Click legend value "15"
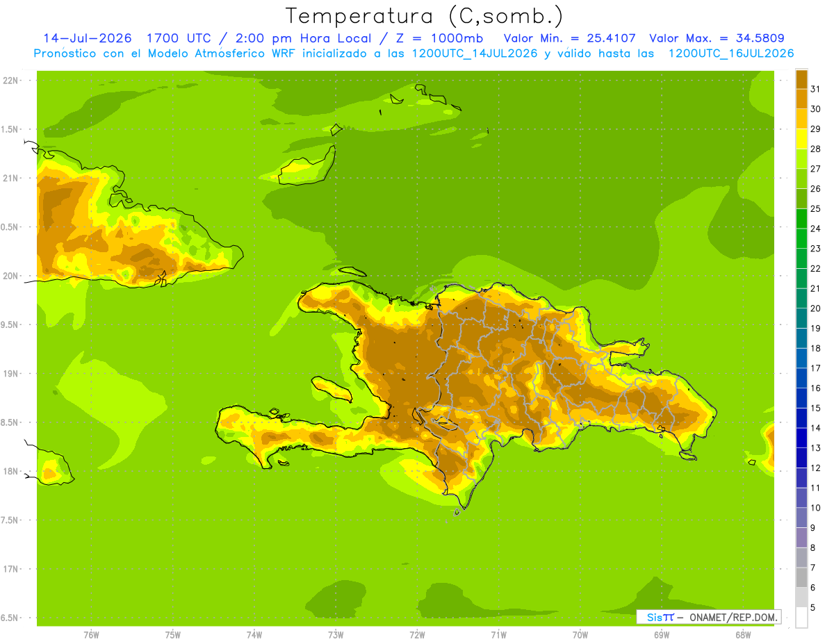 [816, 408]
